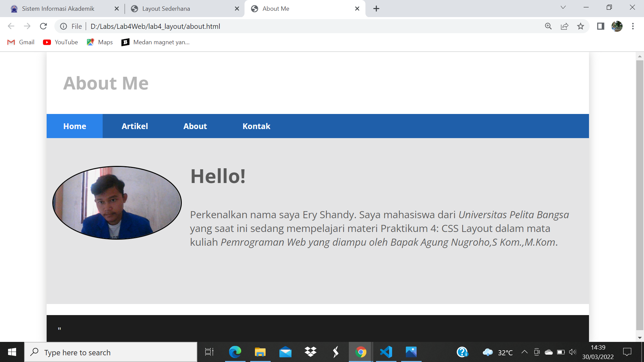Open the Chrome profile avatar menu
This screenshot has height=362, width=644.
617,26
